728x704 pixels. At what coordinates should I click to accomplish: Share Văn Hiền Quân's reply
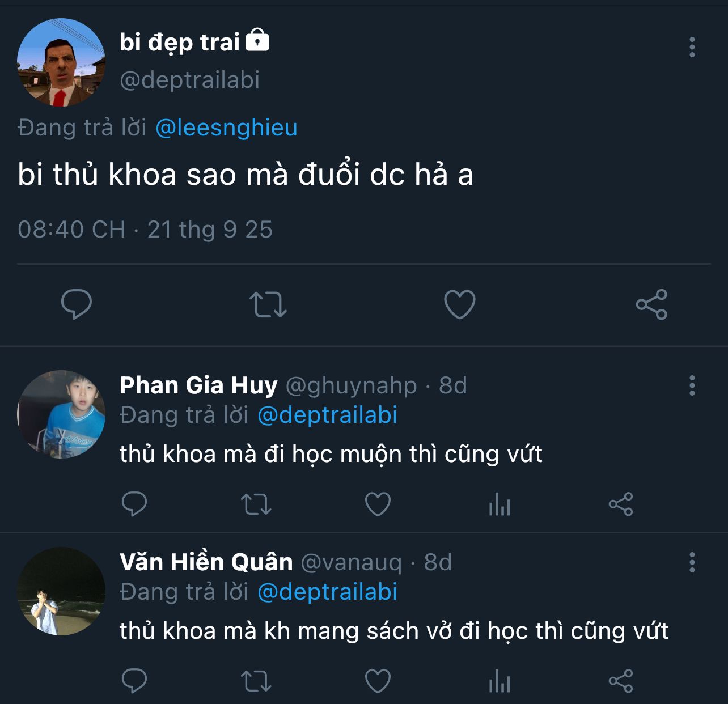pyautogui.click(x=621, y=681)
